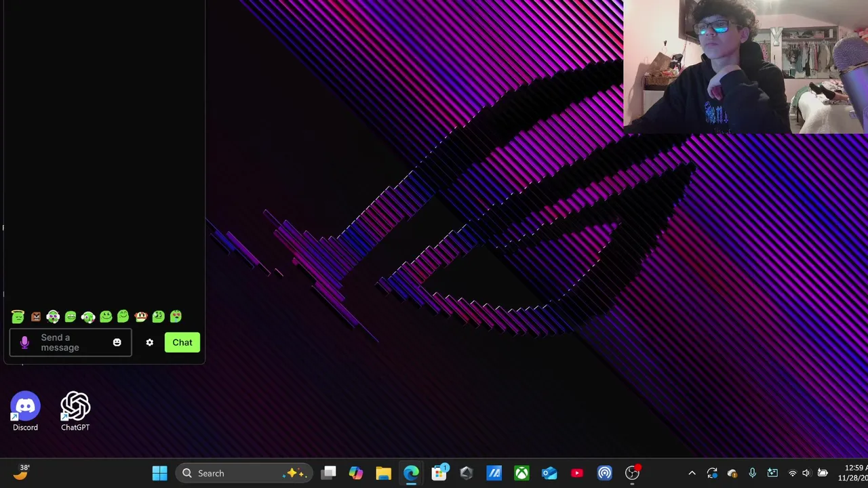Pick the dizzy-eyed frog emote
868x488 pixels.
[x=158, y=317]
